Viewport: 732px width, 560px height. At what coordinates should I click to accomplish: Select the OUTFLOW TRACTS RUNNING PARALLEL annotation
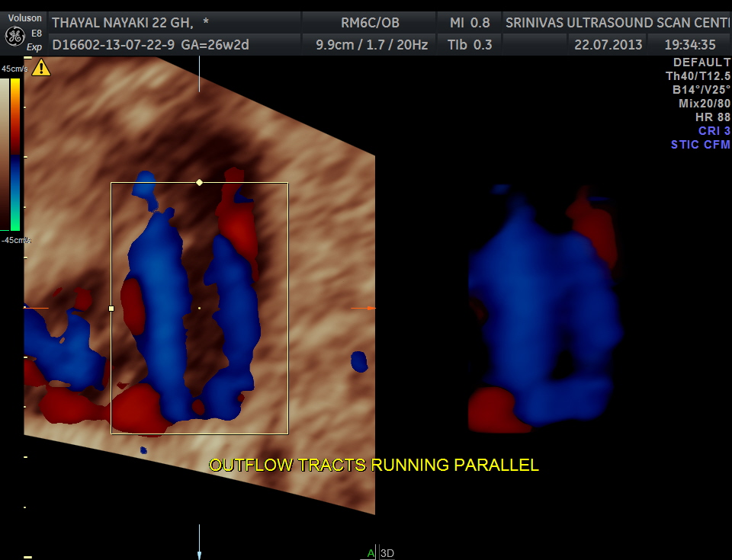pyautogui.click(x=374, y=465)
